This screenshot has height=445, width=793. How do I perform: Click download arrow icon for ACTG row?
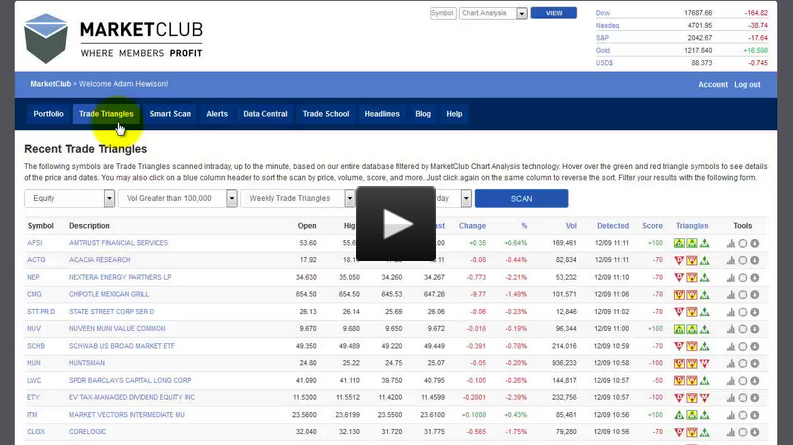[755, 260]
